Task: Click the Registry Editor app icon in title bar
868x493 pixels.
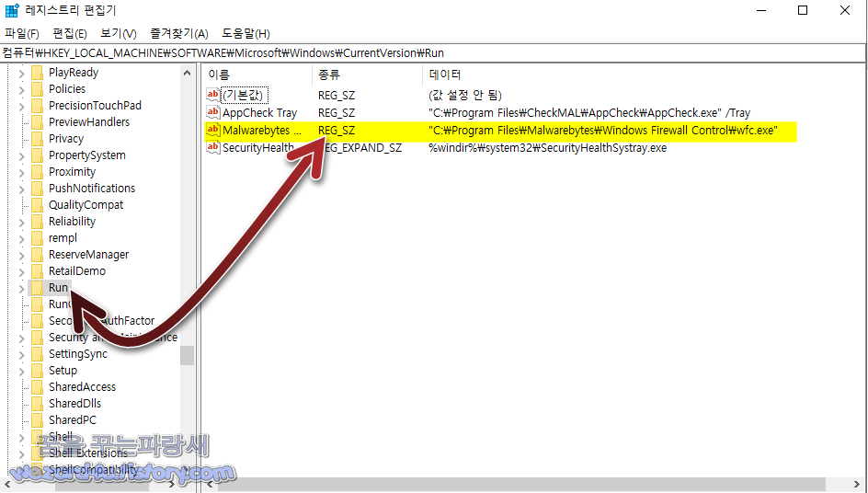Action: (12, 10)
